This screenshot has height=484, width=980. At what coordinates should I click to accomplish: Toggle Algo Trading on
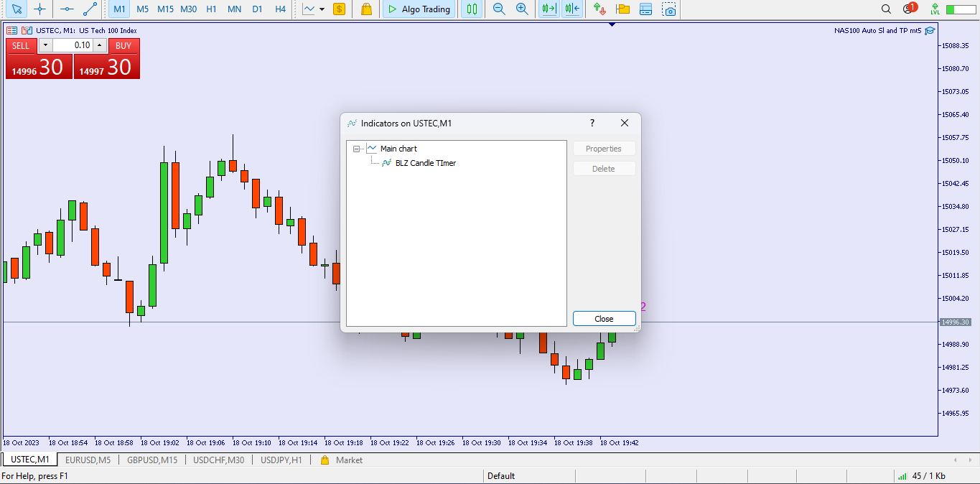[419, 9]
